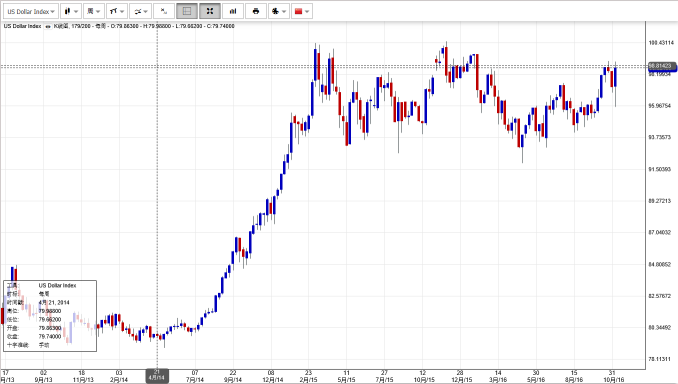Click the 89.27213 price axis label
Viewport: 678px width, 384px height.
[x=659, y=201]
